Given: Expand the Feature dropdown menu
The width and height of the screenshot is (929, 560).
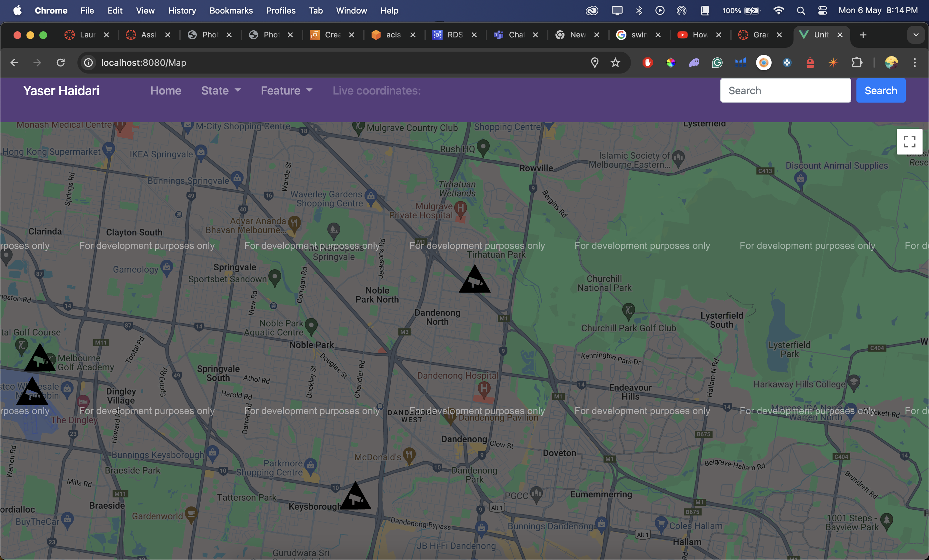Looking at the screenshot, I should coord(286,91).
